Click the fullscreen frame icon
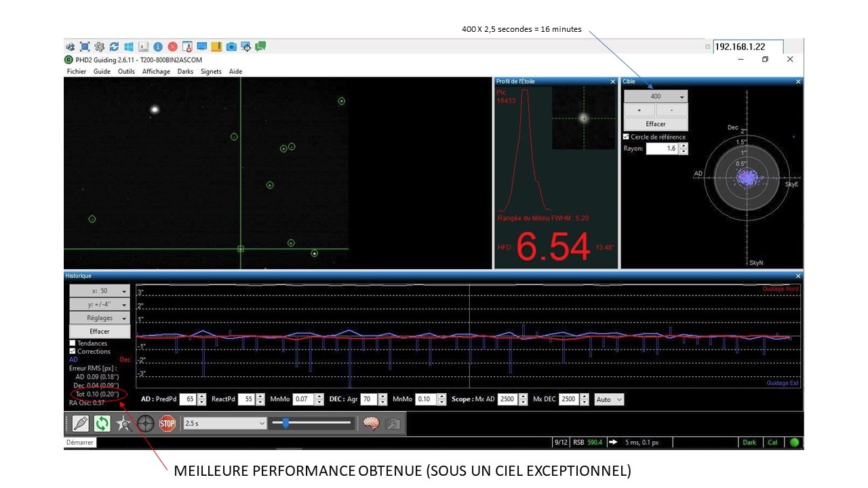The image size is (868, 488). point(85,47)
